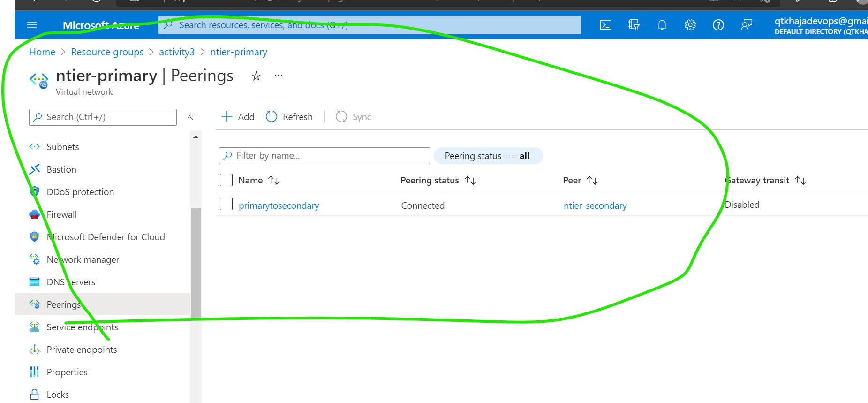868x403 pixels.
Task: Launch Cloud Shell from the top bar
Action: (x=605, y=25)
